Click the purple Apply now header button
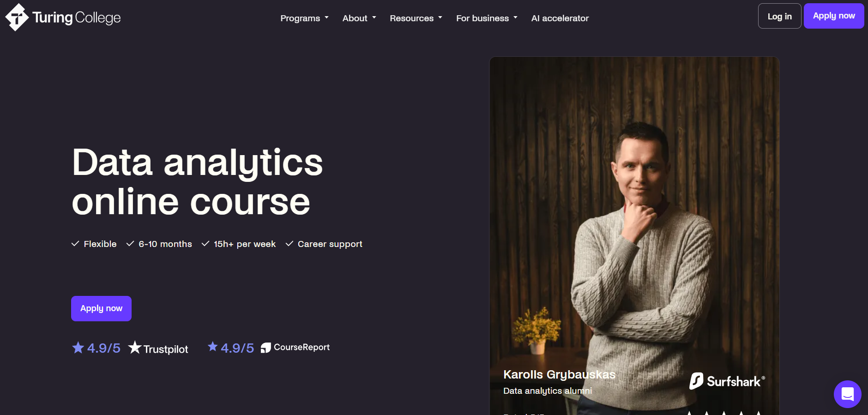 [834, 16]
